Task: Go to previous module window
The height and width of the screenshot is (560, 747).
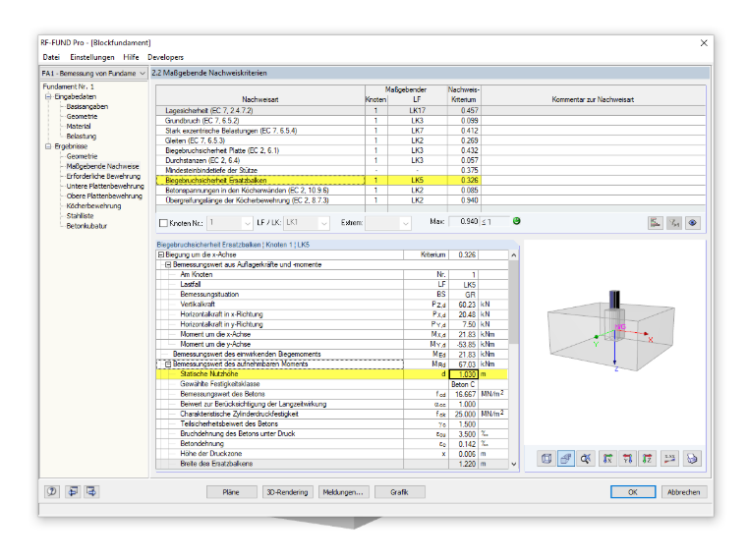Action: pos(73,491)
